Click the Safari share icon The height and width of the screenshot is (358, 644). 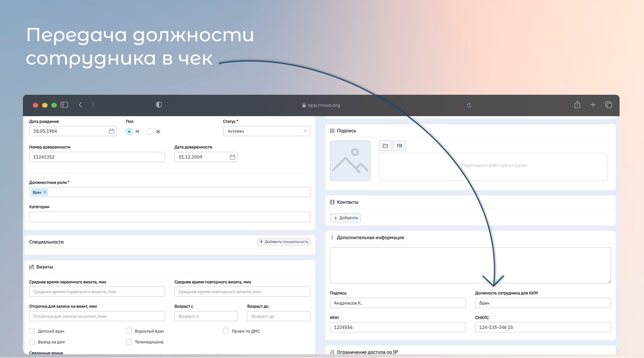coord(577,105)
